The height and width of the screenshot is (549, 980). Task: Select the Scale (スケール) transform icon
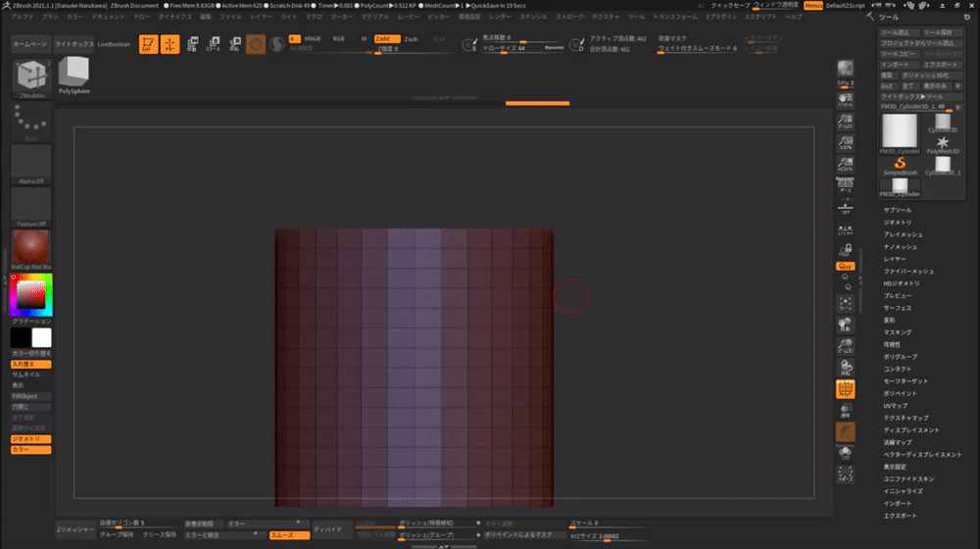(213, 44)
